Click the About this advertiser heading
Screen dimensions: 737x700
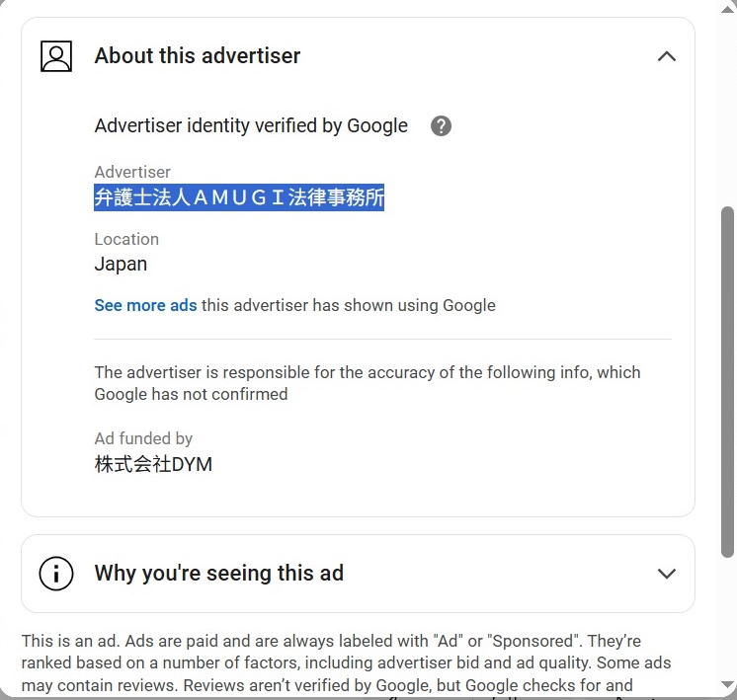coord(198,56)
